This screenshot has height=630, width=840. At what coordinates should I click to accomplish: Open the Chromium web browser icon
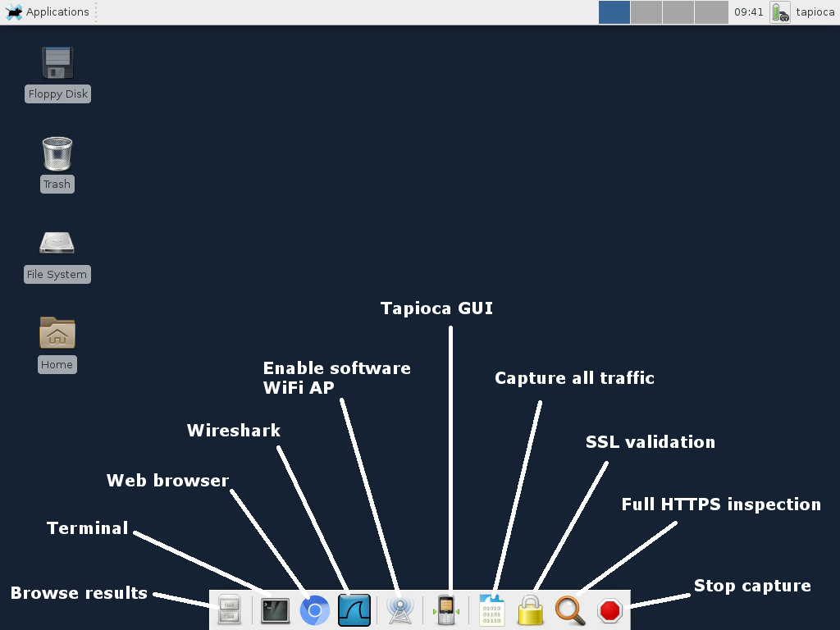click(314, 610)
